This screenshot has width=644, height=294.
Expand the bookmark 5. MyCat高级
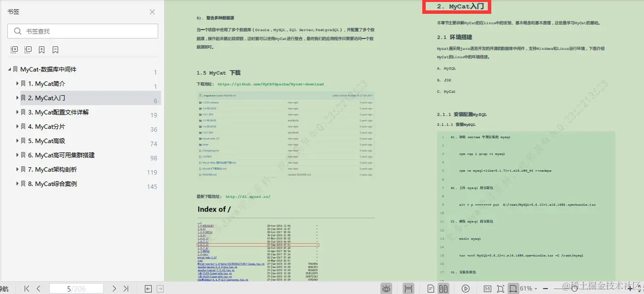pos(18,141)
